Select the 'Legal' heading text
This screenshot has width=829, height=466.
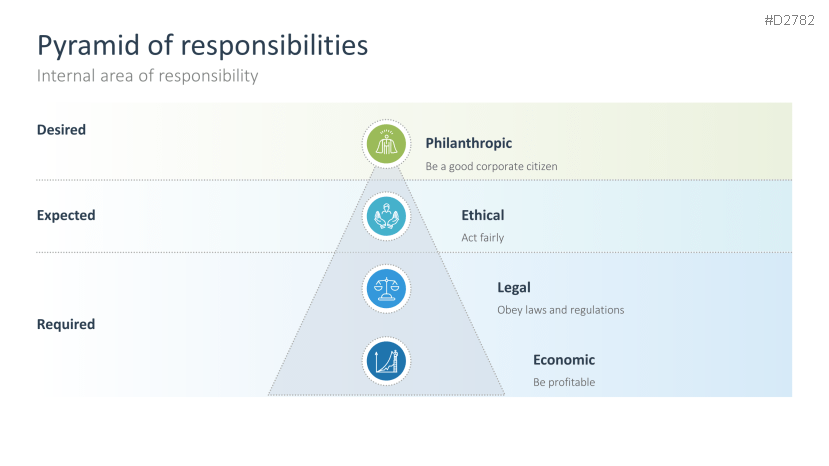[x=513, y=288]
